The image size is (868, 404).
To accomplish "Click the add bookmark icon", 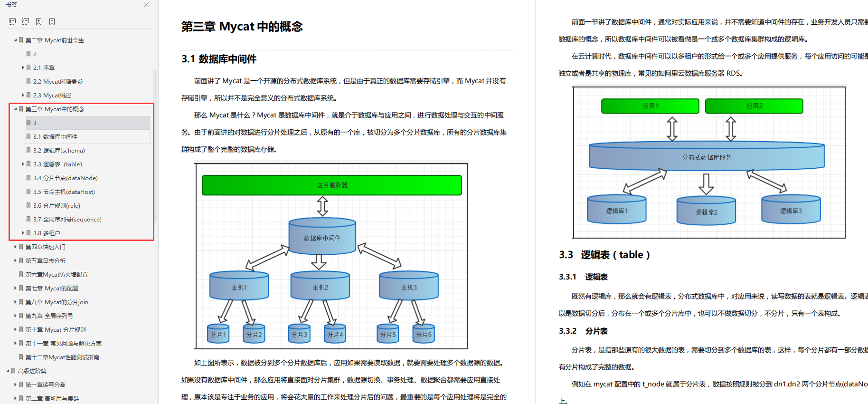I will [39, 21].
